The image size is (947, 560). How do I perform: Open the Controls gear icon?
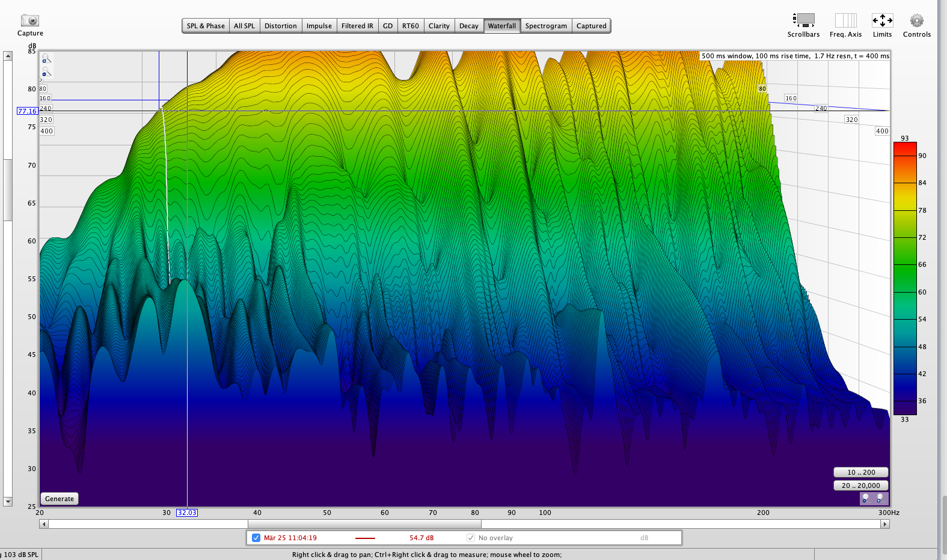[916, 20]
